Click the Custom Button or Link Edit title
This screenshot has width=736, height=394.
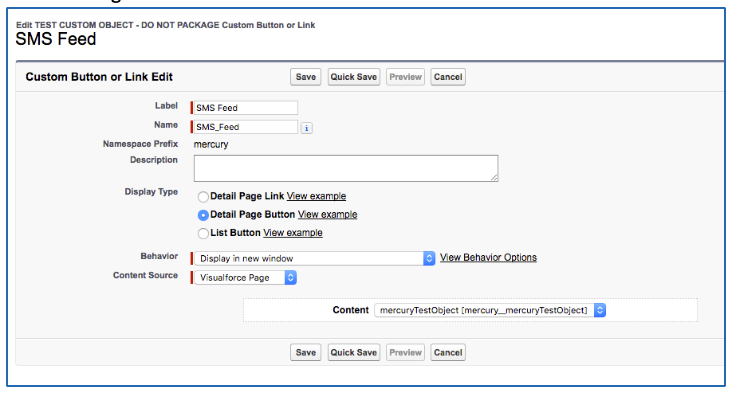[x=99, y=77]
